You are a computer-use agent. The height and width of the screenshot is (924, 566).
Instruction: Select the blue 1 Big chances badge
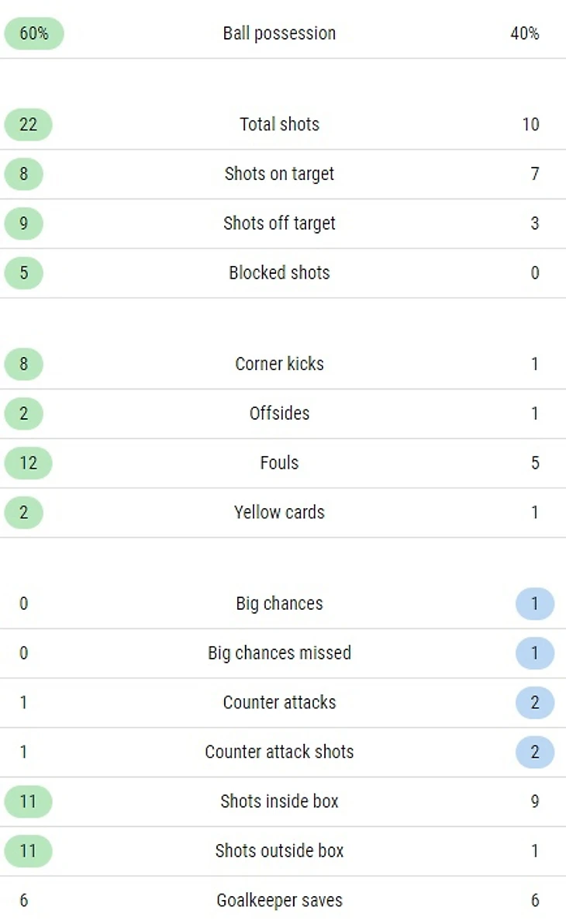pyautogui.click(x=534, y=604)
